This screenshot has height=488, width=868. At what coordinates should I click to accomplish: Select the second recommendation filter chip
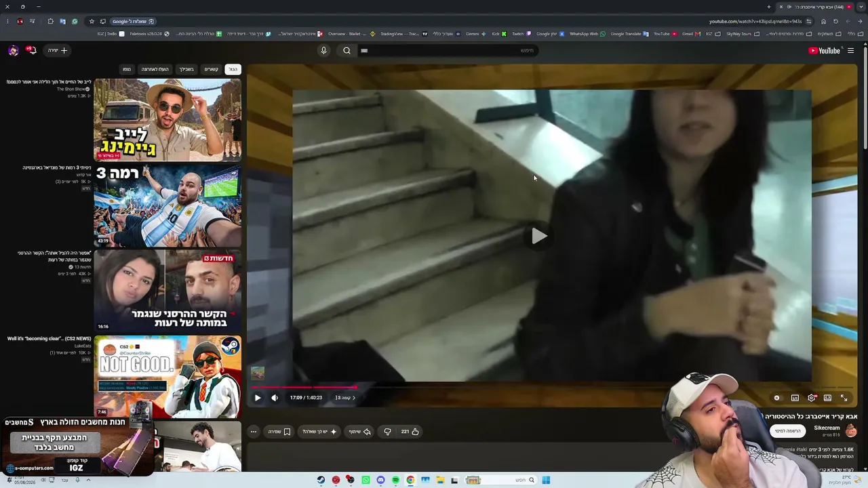[x=212, y=69]
